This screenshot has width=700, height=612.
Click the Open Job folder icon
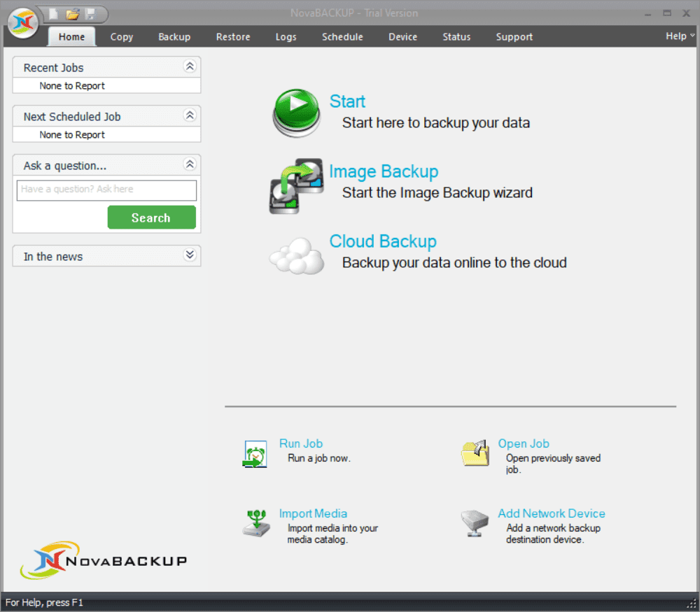click(475, 453)
